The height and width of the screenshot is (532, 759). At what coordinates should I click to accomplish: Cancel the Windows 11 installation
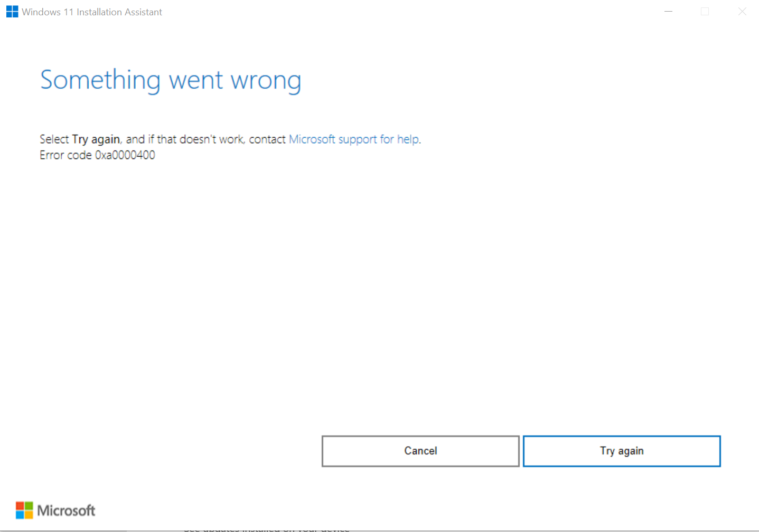(420, 451)
